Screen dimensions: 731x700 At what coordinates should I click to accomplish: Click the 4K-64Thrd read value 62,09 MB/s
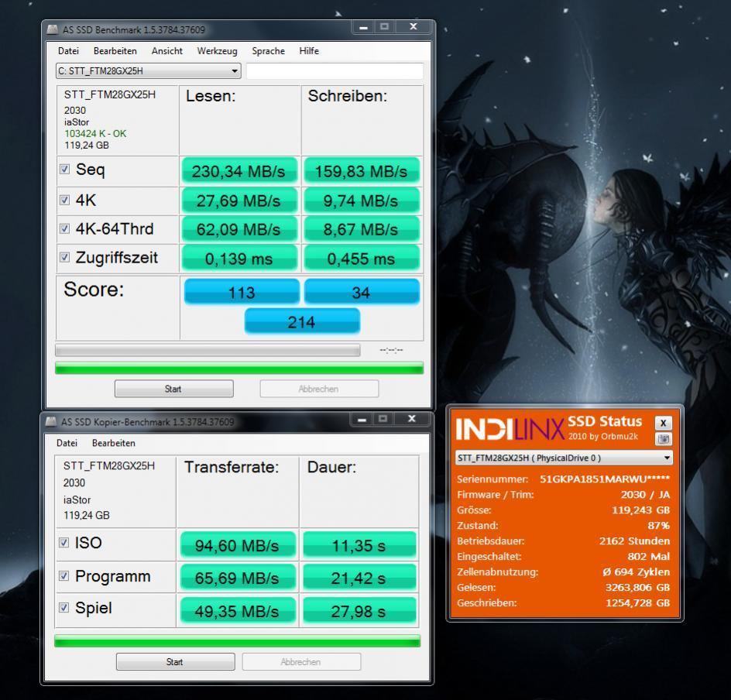click(x=239, y=230)
